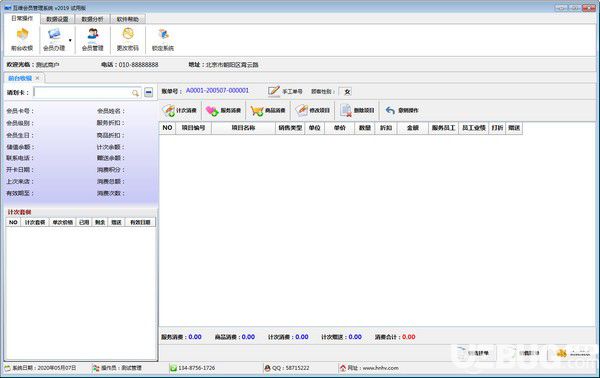Click the 单价 column header

pos(339,128)
